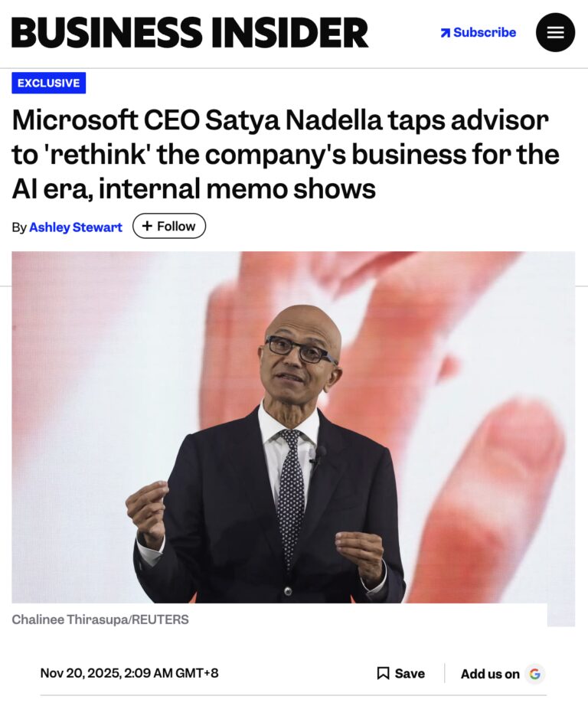The height and width of the screenshot is (706, 588).
Task: Click the blue EXCLUSIVE tag
Action: (47, 83)
